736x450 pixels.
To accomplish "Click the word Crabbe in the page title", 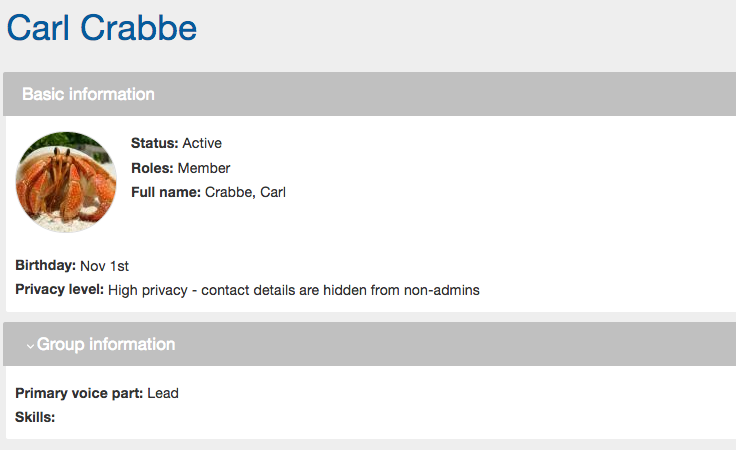I will click(x=138, y=28).
